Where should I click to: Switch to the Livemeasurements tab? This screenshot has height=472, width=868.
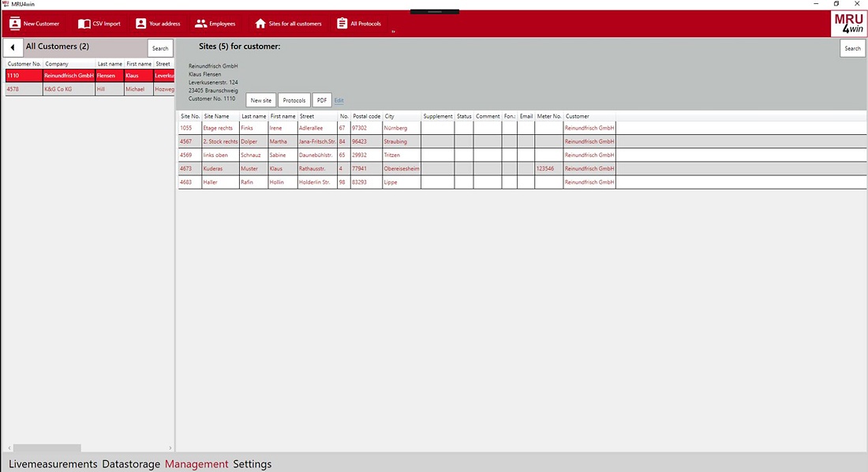pos(53,464)
